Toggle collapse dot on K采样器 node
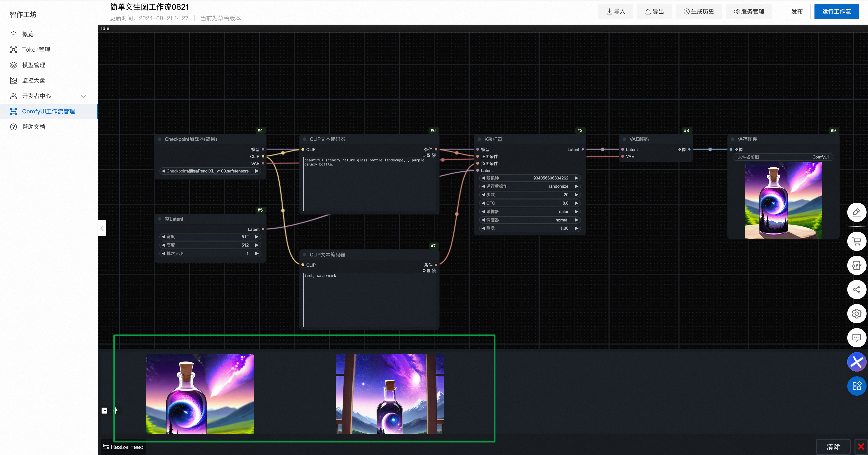 click(x=479, y=139)
